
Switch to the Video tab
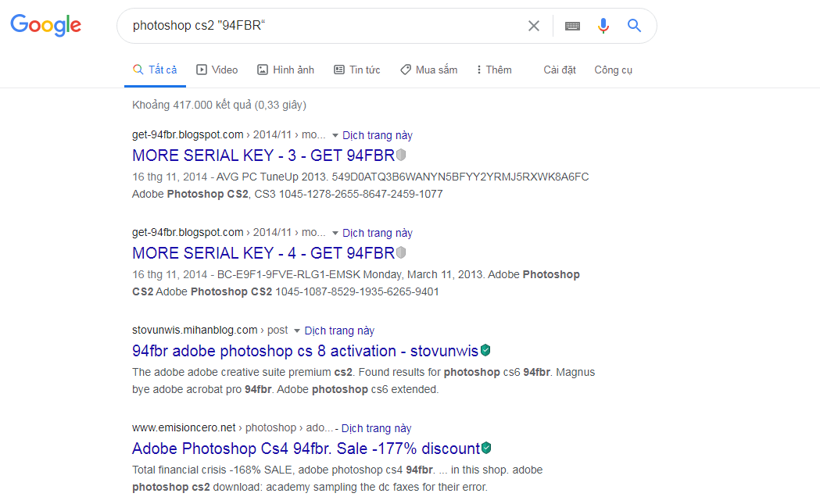click(217, 70)
